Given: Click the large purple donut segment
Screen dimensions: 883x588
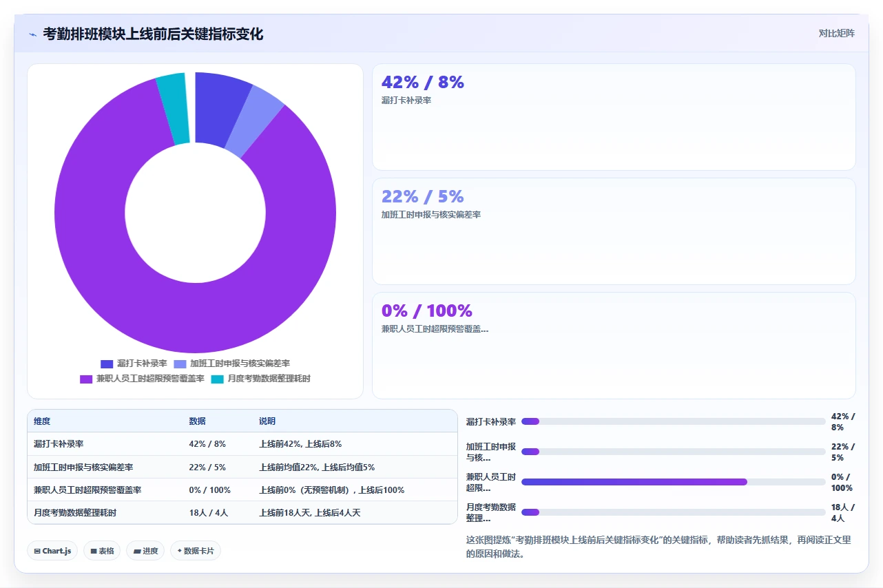Looking at the screenshot, I should (196, 318).
